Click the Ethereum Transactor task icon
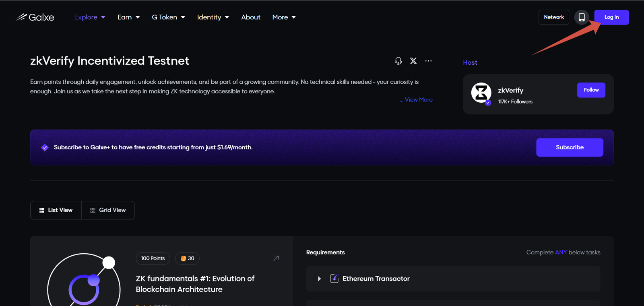644x306 pixels. click(x=334, y=279)
